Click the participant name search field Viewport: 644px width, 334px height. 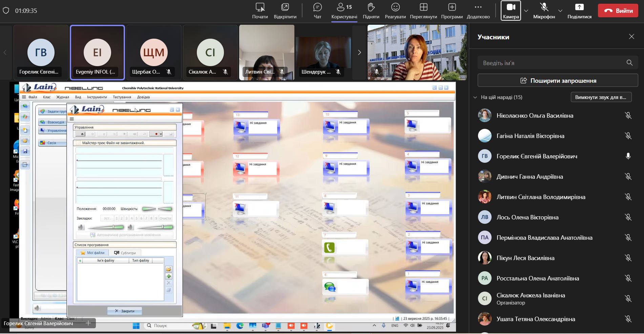(552, 63)
